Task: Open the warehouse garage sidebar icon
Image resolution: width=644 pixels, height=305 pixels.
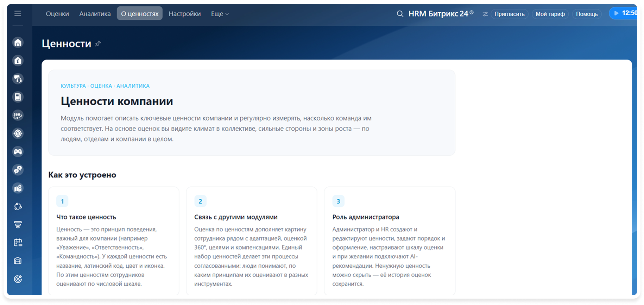Action: [18, 261]
